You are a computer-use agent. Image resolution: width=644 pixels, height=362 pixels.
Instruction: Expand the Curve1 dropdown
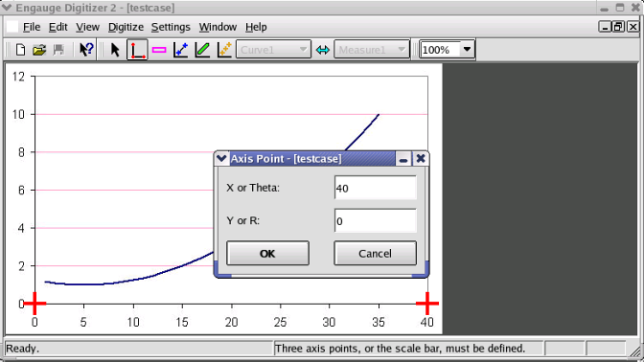273,50
